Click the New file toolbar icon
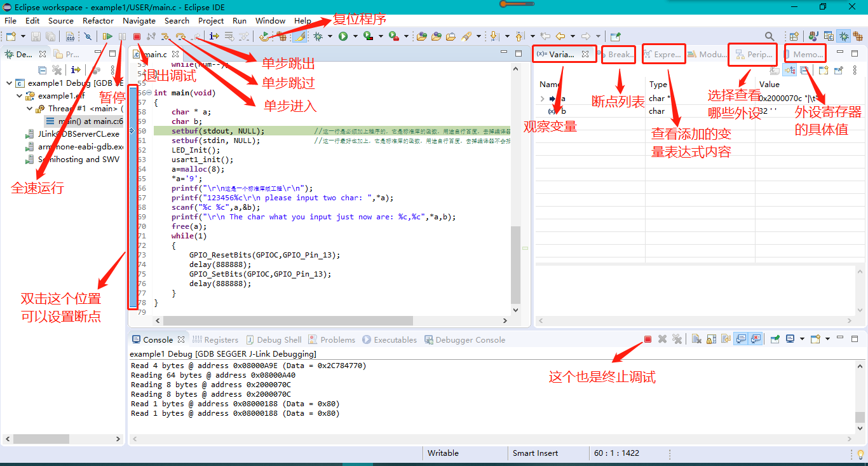Screen dimensions: 868x466 click(x=11, y=36)
